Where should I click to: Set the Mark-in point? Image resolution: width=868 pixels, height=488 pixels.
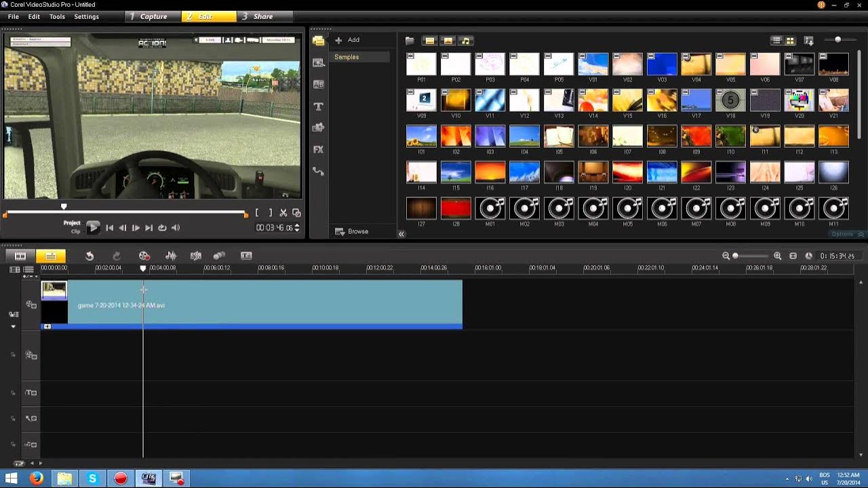pos(257,213)
